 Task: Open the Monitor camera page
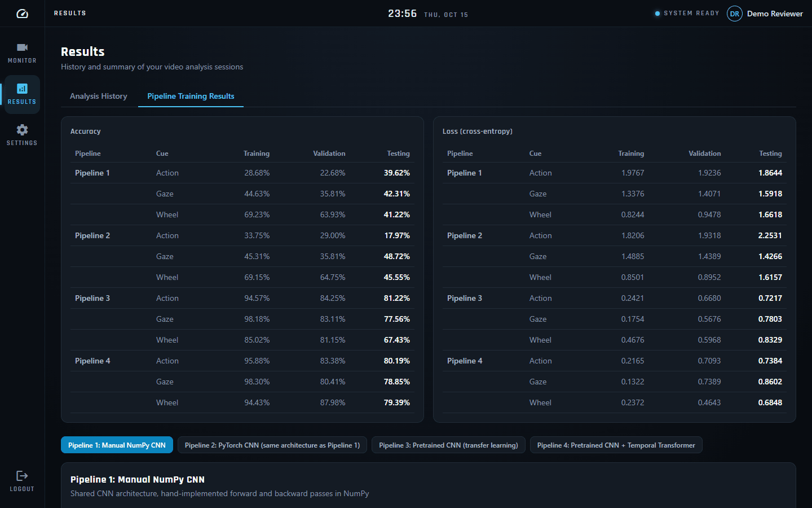pyautogui.click(x=22, y=52)
